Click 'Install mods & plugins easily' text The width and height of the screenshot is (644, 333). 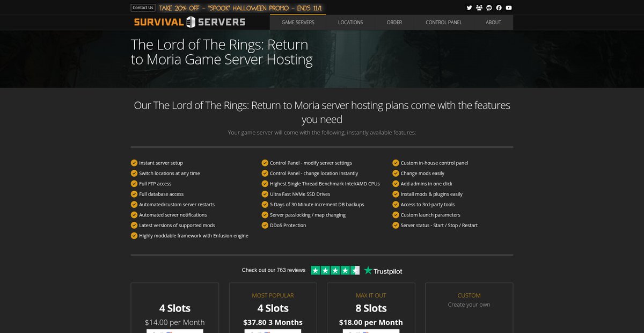coord(431,194)
